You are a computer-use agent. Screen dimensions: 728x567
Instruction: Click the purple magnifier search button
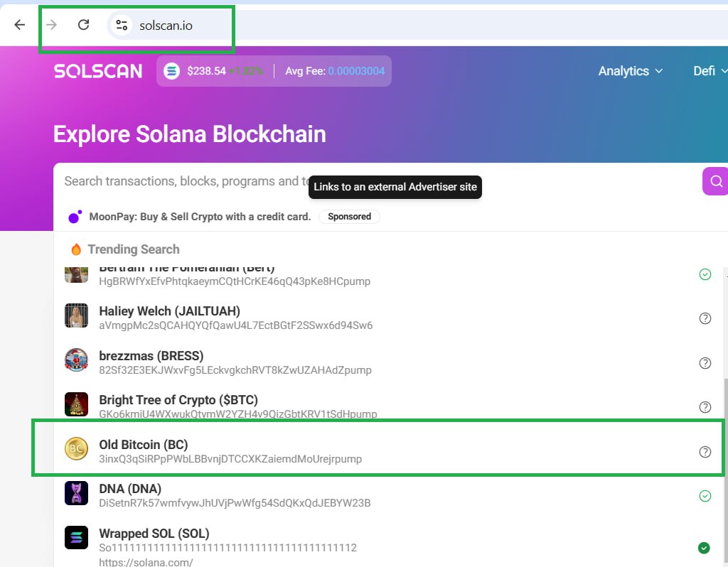715,181
